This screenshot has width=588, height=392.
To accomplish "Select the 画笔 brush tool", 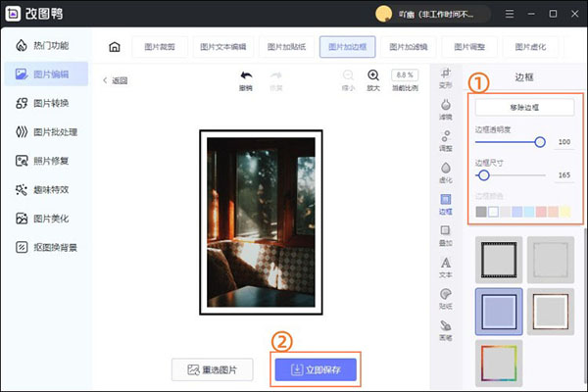I will (x=446, y=329).
